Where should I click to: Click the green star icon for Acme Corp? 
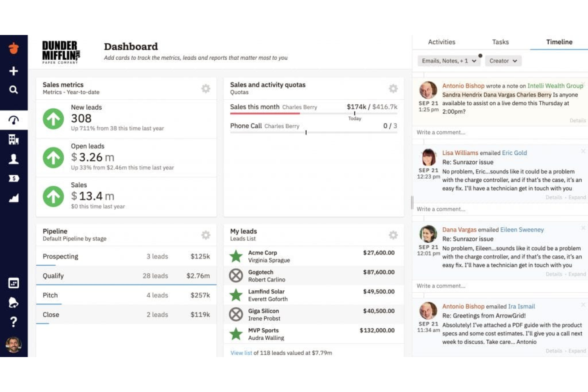tap(236, 256)
